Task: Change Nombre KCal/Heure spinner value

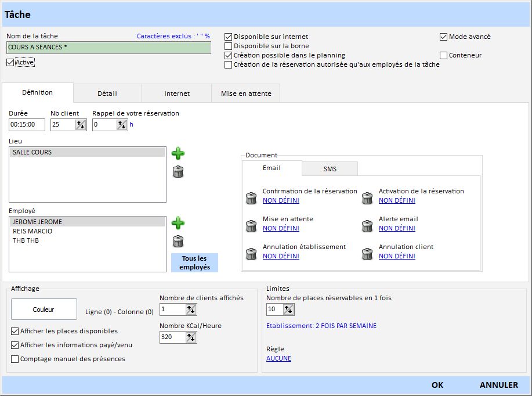Action: (191, 337)
